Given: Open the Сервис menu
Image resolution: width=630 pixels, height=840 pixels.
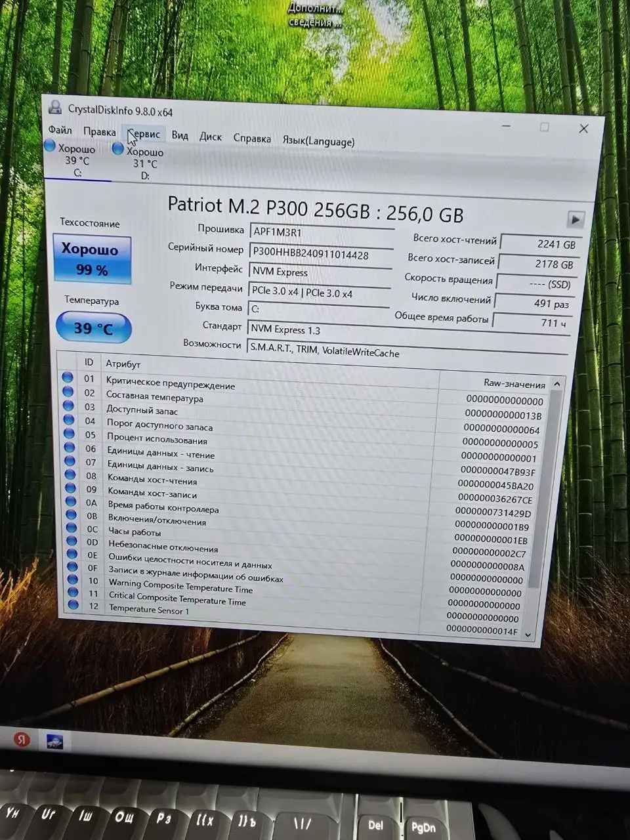Looking at the screenshot, I should pyautogui.click(x=143, y=135).
